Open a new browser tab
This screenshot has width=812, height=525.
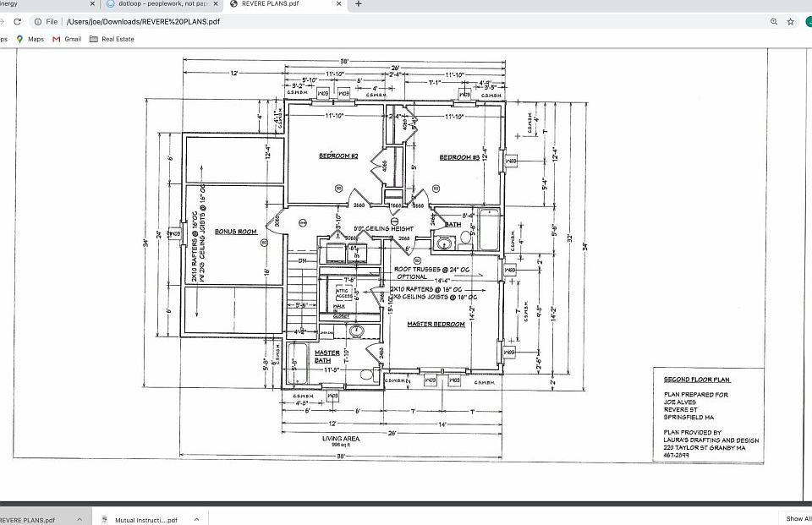[x=358, y=4]
